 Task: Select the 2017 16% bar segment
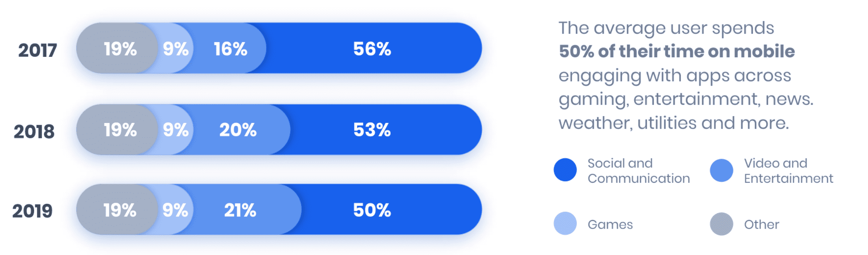[x=230, y=48]
